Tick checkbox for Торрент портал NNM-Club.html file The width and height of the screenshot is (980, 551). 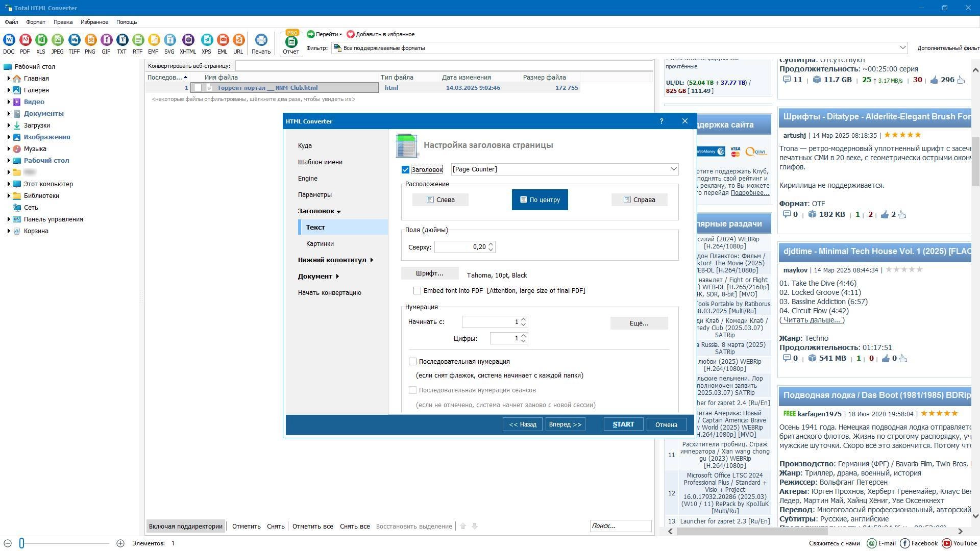coord(198,88)
